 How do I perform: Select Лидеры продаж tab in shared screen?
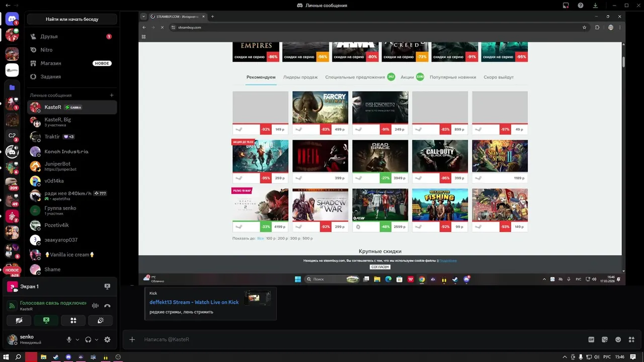[x=300, y=77]
